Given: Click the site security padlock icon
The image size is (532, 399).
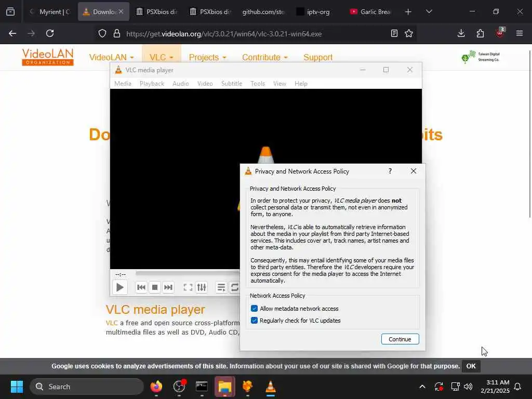Looking at the screenshot, I should [x=117, y=34].
